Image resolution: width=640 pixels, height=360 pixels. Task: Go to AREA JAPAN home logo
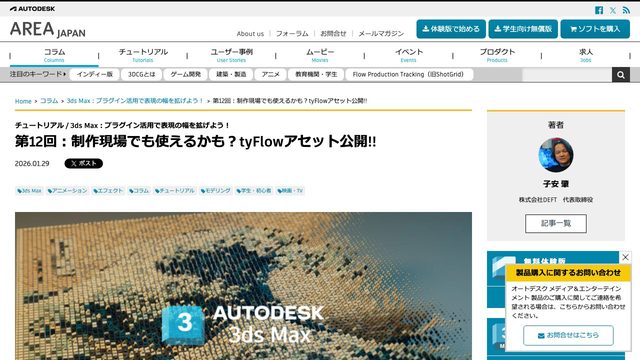pyautogui.click(x=48, y=29)
